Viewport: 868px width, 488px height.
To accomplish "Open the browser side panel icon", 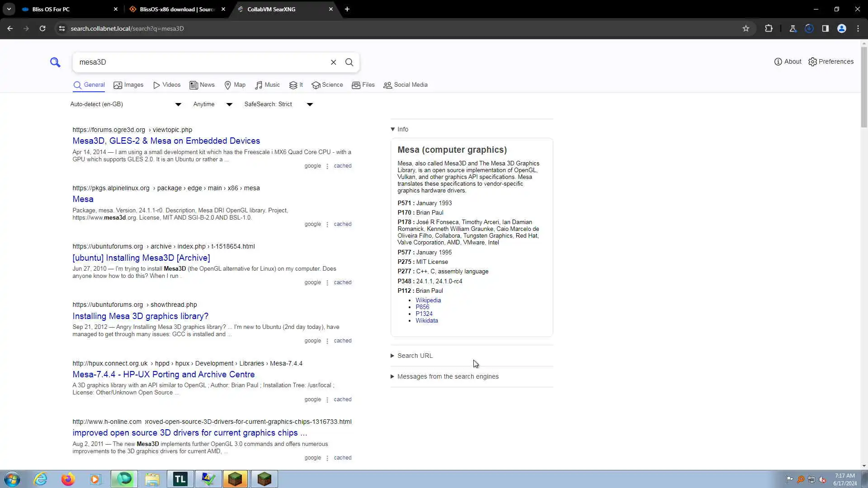I will click(x=825, y=28).
